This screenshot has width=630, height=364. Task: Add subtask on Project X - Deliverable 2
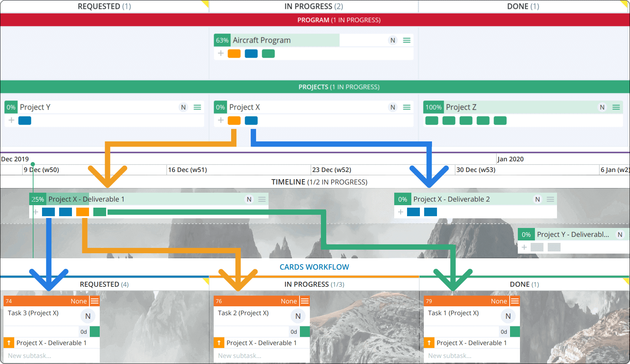[x=401, y=212]
